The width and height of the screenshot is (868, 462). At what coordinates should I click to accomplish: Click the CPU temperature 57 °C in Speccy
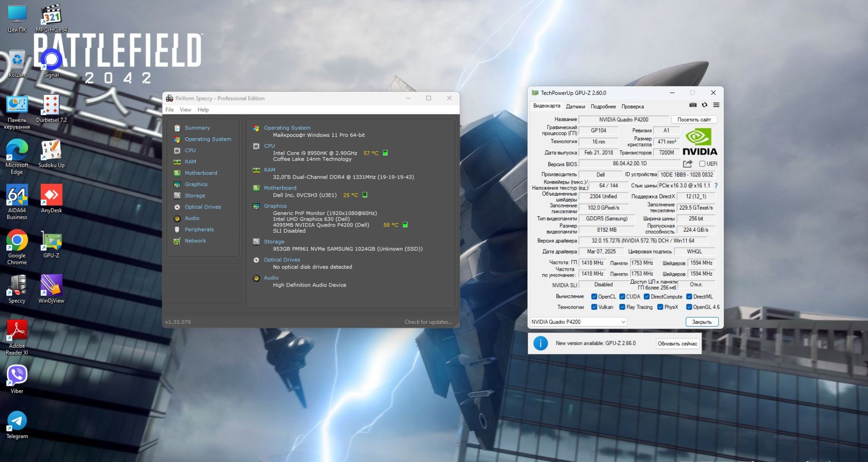click(371, 153)
